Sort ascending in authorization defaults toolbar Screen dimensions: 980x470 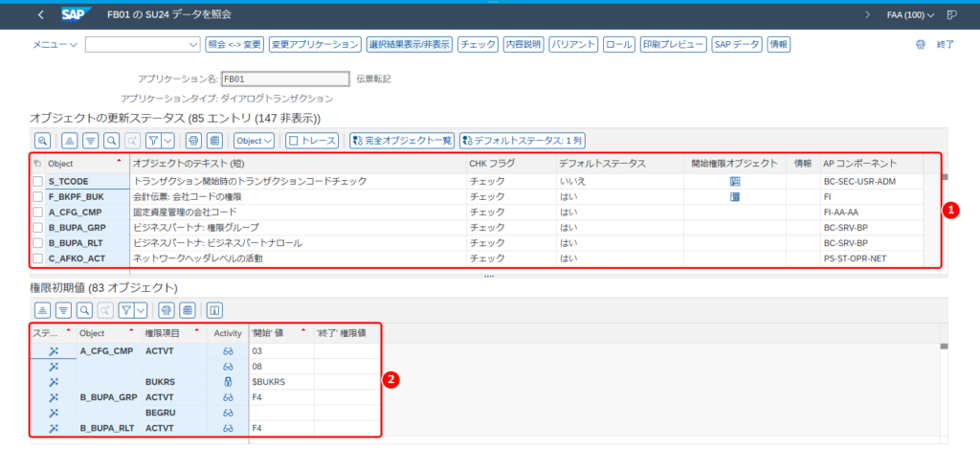[x=42, y=309]
